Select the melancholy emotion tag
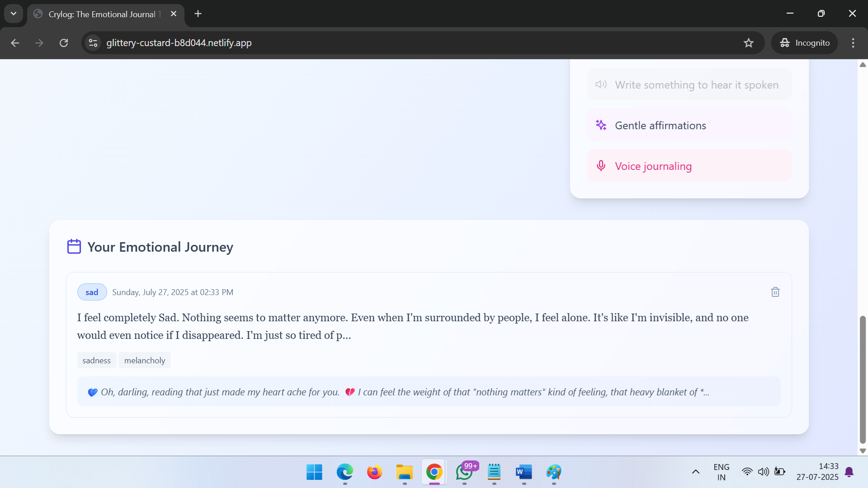This screenshot has width=868, height=488. tap(145, 361)
